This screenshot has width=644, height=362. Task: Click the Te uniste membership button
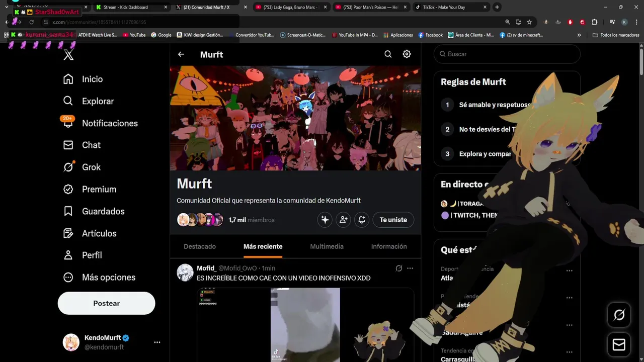[x=393, y=220]
